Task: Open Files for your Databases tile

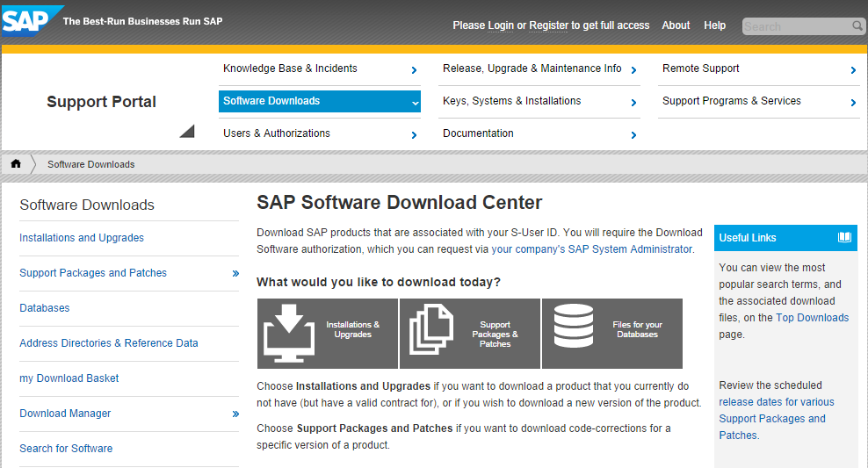Action: point(611,334)
